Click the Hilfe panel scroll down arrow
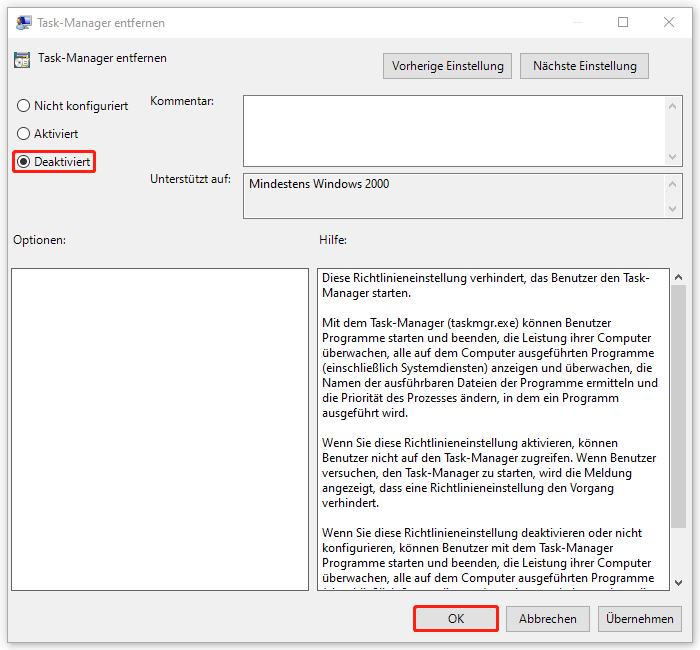This screenshot has width=700, height=650. pyautogui.click(x=679, y=583)
